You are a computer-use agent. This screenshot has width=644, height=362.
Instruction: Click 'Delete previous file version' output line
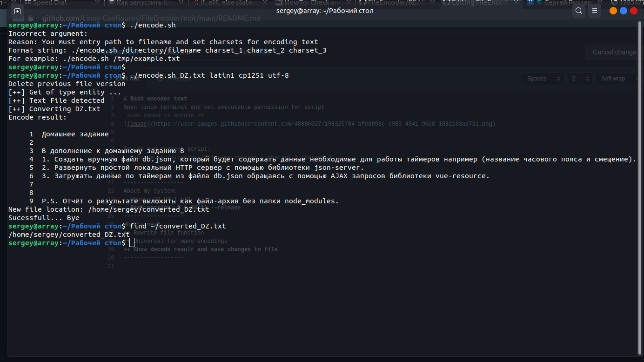pos(67,84)
